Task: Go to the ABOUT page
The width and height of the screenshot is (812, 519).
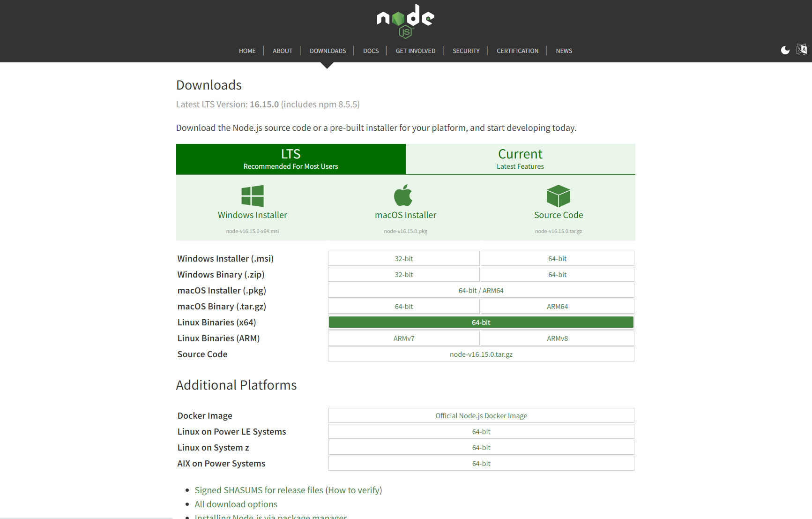Action: pos(283,51)
